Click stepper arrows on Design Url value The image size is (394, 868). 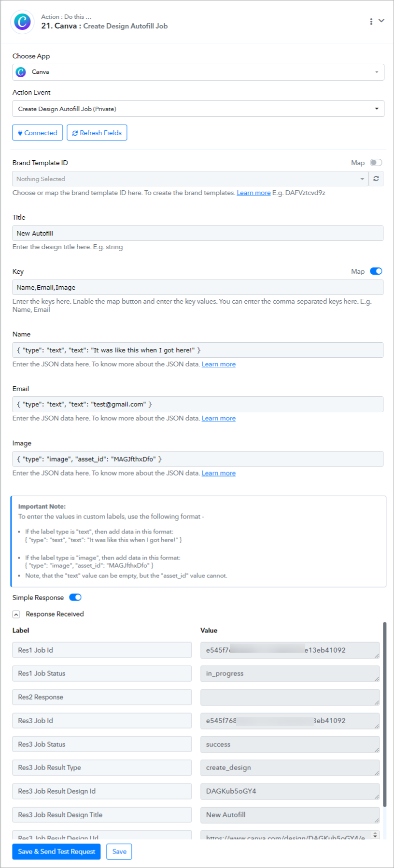point(376,835)
